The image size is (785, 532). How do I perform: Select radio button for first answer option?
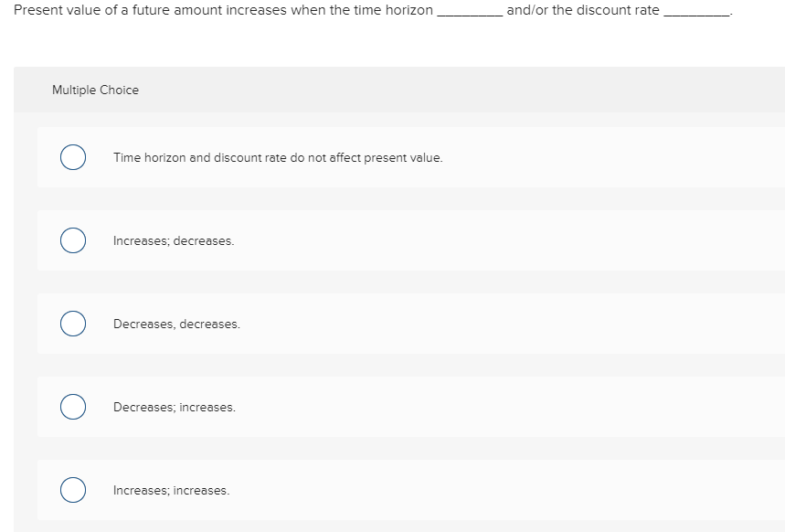click(x=73, y=157)
